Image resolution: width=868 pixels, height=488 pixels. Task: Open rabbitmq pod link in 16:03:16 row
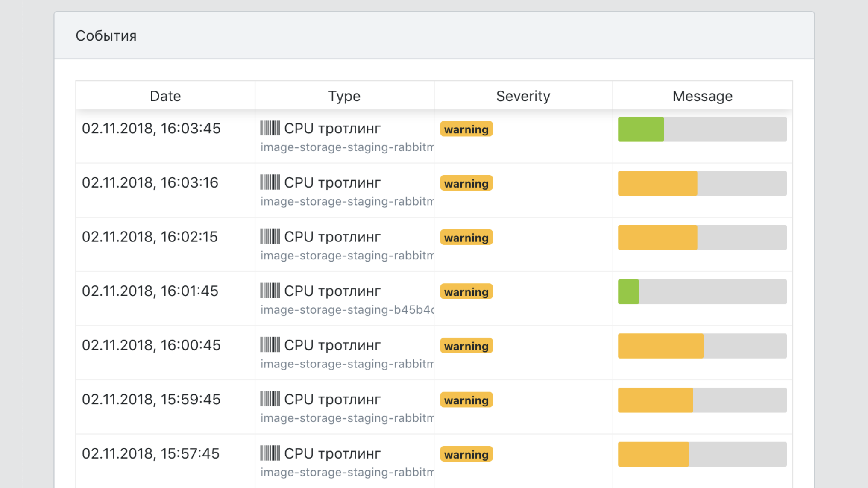coord(347,201)
